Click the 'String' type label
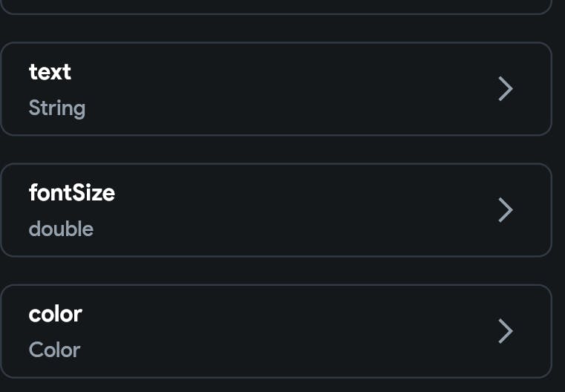 pos(57,108)
